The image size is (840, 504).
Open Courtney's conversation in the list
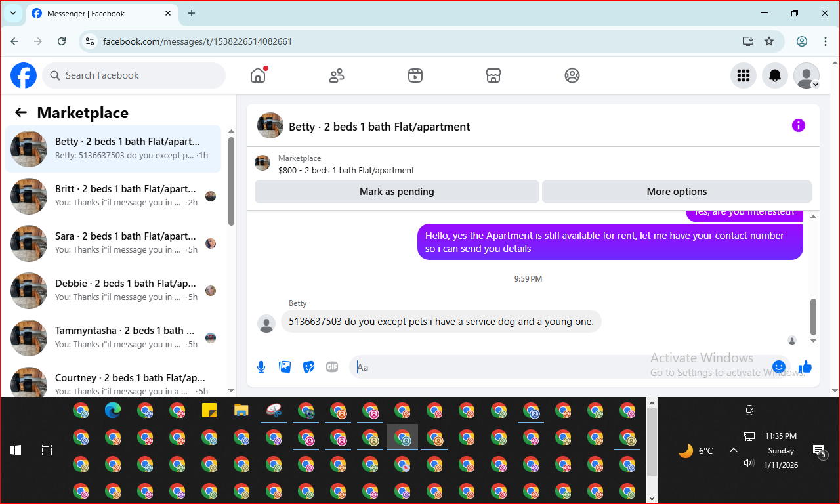[x=114, y=380]
